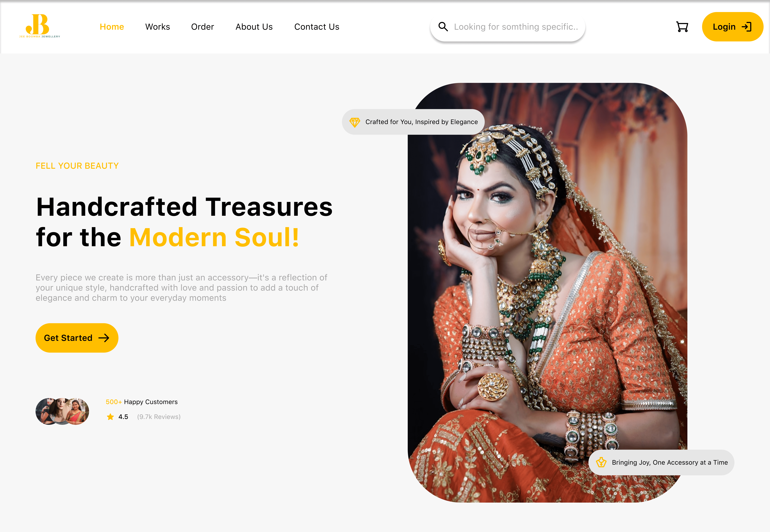Open the About Us page
The image size is (770, 532).
pos(254,27)
